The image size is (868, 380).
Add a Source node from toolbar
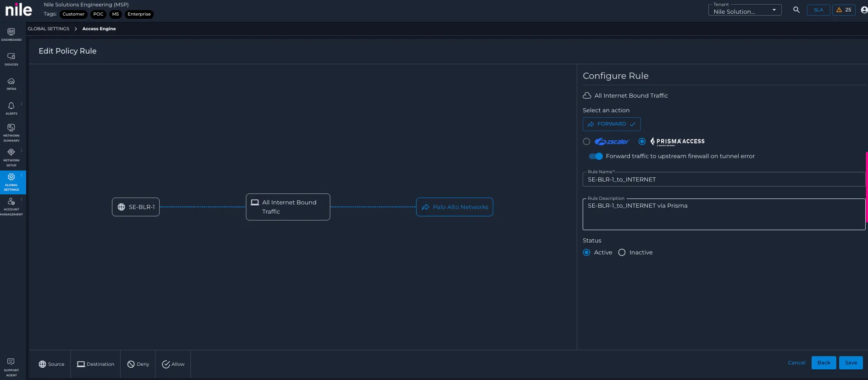point(51,364)
